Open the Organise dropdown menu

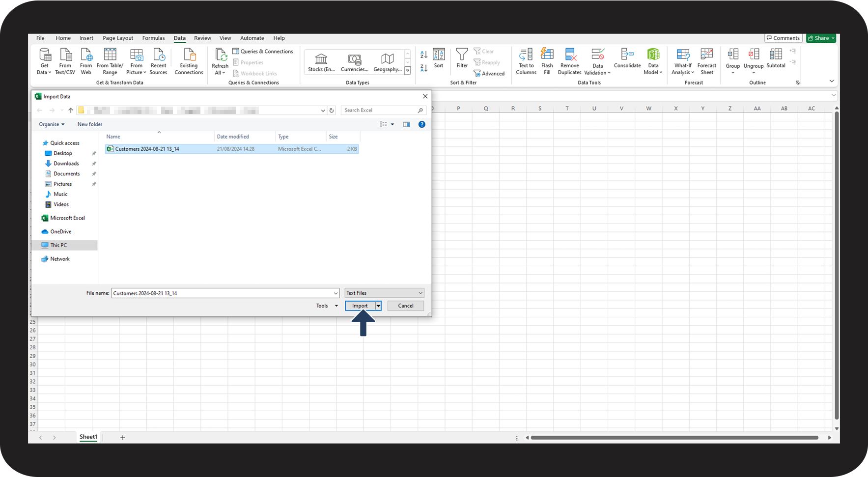52,124
